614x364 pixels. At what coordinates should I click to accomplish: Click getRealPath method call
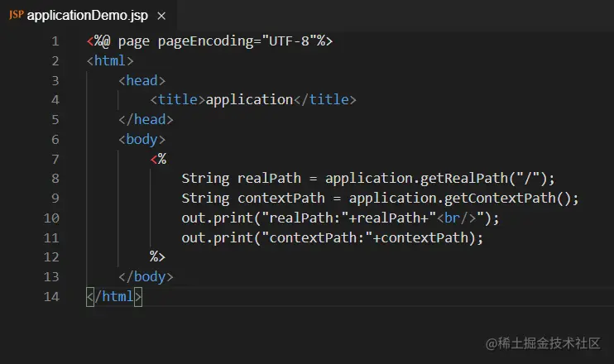[x=462, y=179]
